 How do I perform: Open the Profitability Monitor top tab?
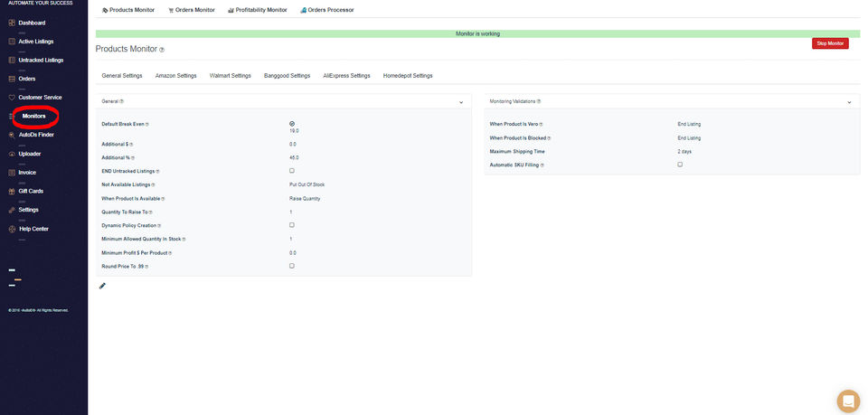258,10
